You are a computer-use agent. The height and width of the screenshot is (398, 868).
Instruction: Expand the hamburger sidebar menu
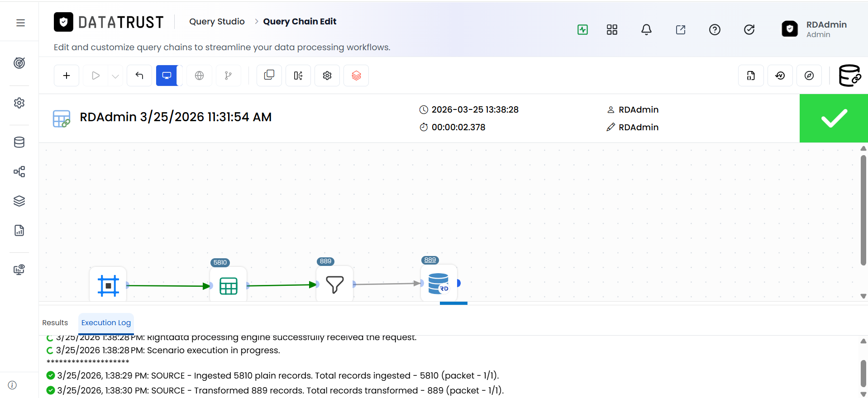click(x=20, y=23)
